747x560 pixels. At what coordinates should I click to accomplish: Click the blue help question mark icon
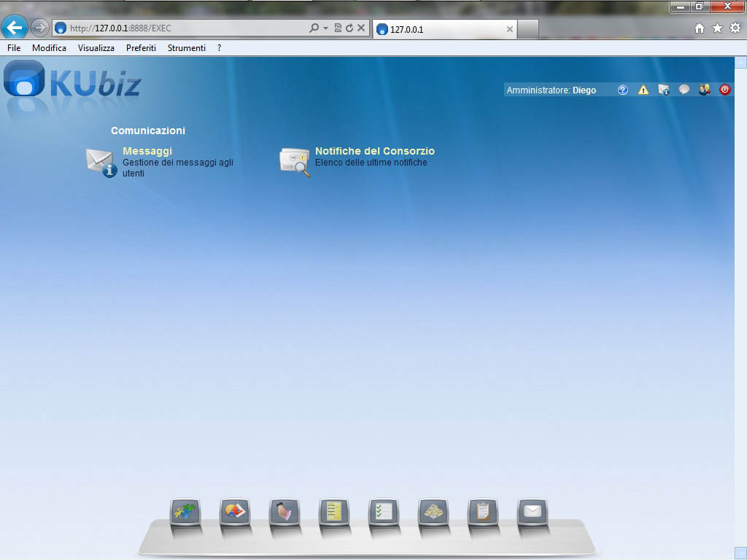click(x=622, y=90)
